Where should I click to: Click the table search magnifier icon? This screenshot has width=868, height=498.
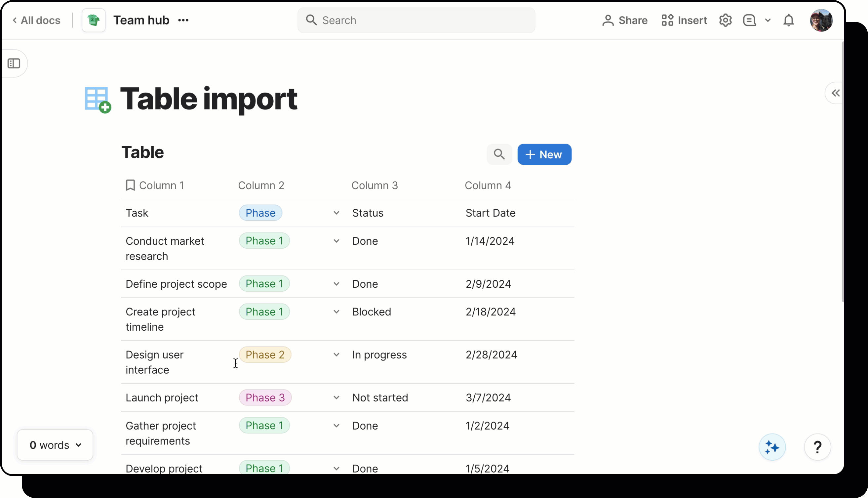click(x=499, y=154)
